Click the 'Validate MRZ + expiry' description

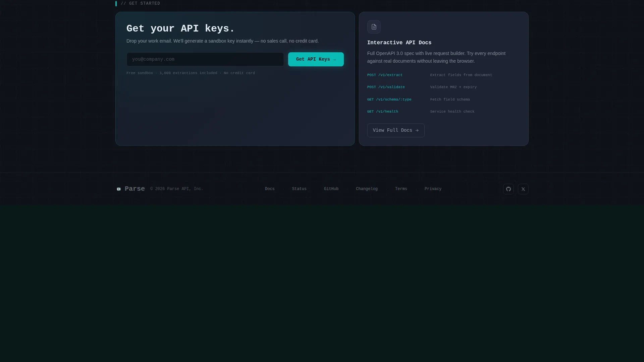click(x=453, y=87)
